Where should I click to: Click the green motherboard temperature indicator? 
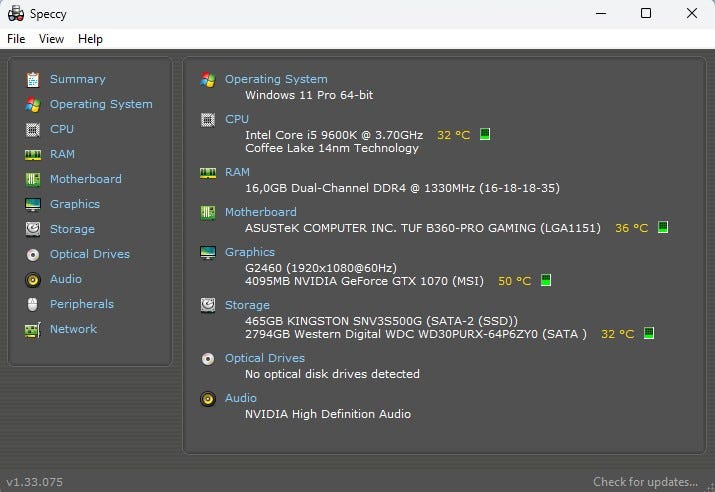[x=663, y=227]
